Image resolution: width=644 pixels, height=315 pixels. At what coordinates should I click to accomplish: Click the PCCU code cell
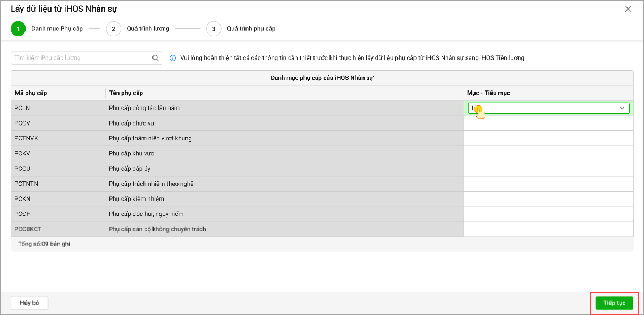[58, 169]
